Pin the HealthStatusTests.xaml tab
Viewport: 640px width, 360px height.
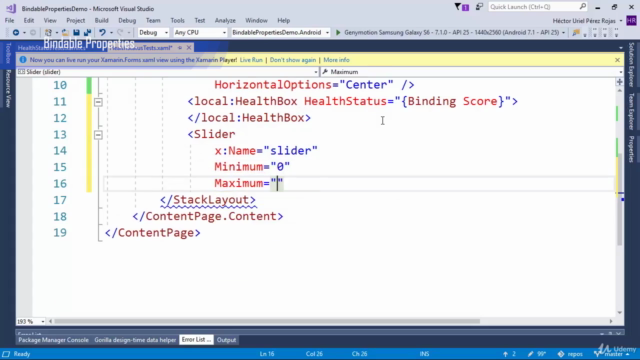(x=180, y=48)
